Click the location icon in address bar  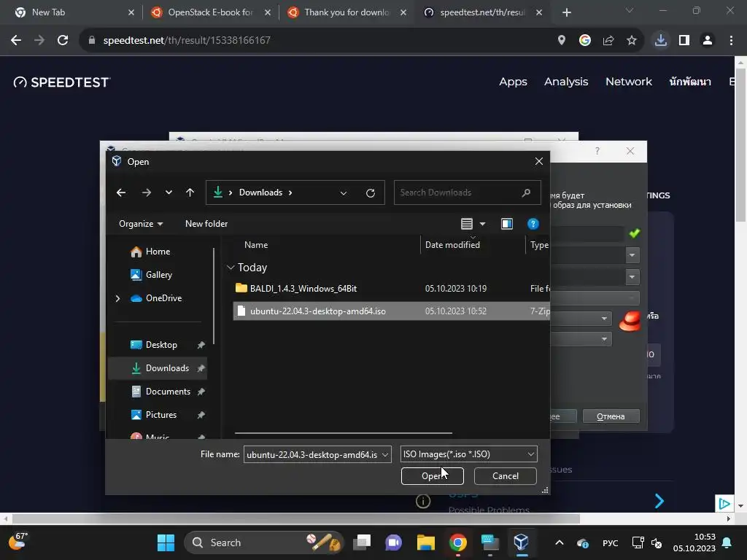coord(561,41)
